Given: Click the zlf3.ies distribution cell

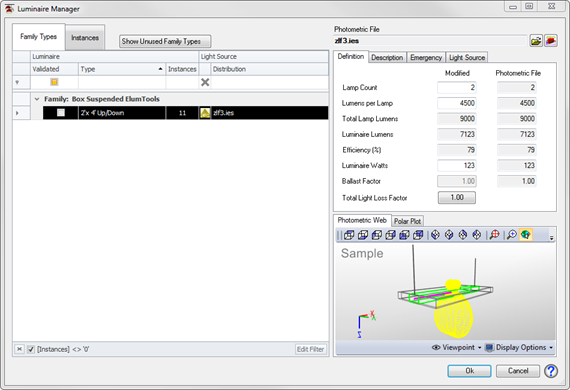Looking at the screenshot, I should (269, 113).
